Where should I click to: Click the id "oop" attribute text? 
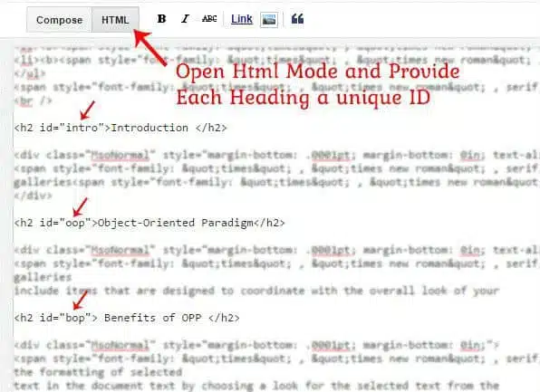tap(65, 223)
